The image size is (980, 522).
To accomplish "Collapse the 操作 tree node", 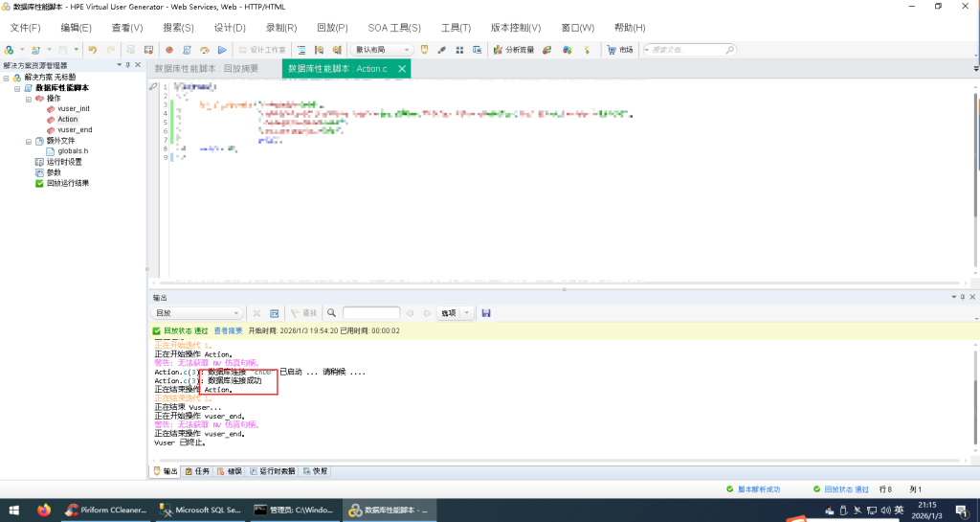I will 29,99.
